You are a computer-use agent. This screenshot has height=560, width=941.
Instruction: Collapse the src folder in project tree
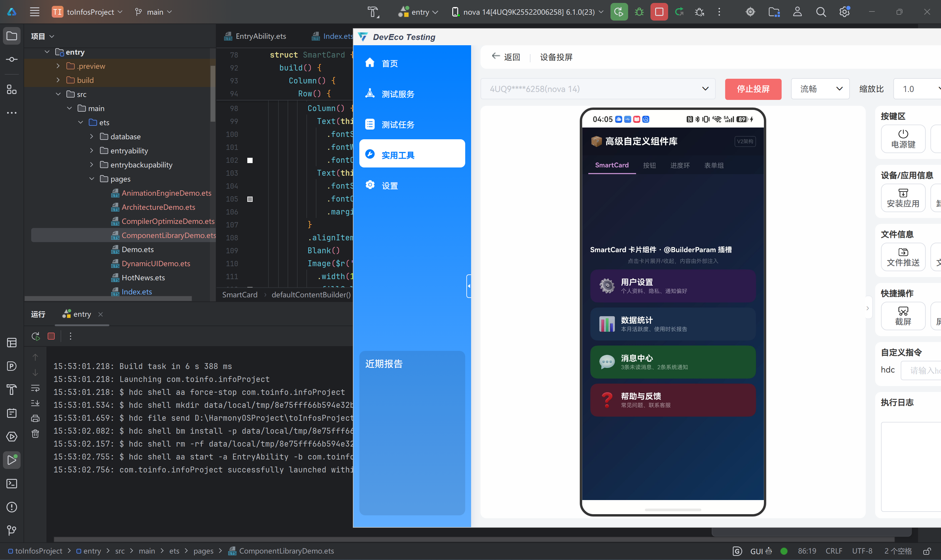pyautogui.click(x=58, y=94)
